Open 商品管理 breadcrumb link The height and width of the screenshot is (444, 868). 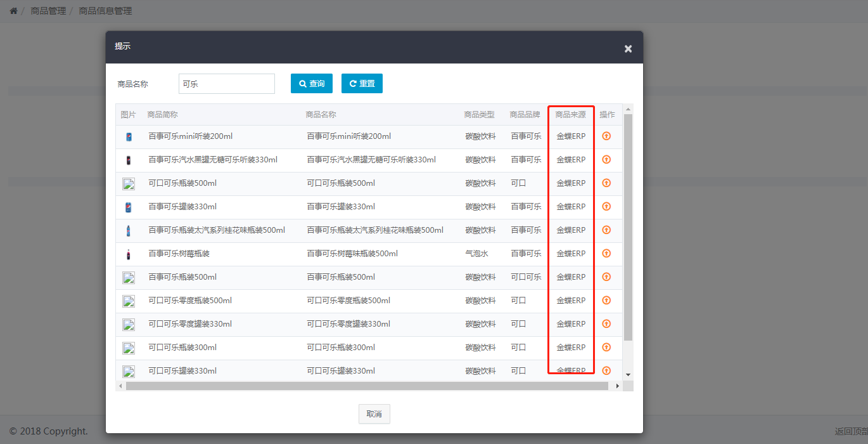[48, 11]
